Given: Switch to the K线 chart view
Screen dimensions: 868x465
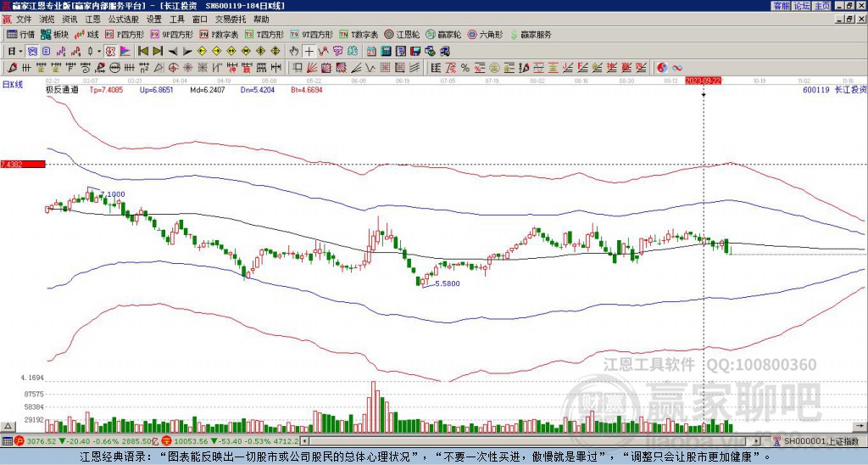Looking at the screenshot, I should click(87, 34).
